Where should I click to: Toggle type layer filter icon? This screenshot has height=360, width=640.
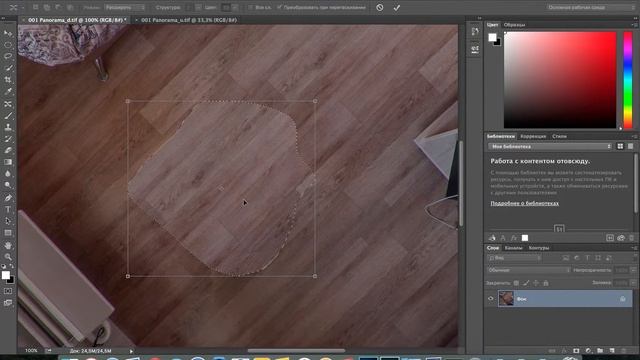point(587,258)
